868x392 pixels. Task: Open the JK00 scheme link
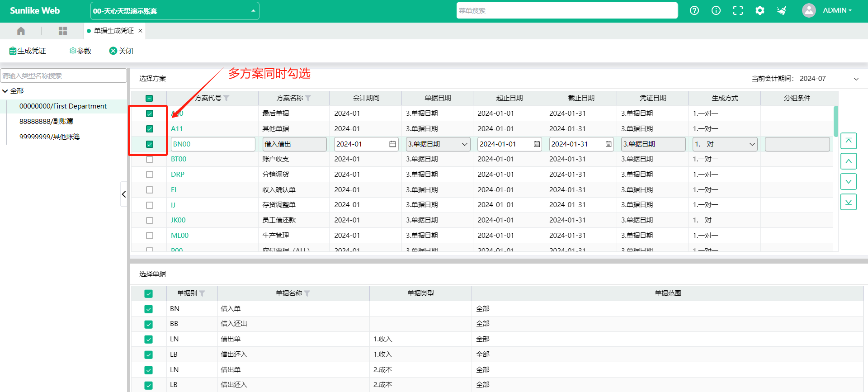178,220
